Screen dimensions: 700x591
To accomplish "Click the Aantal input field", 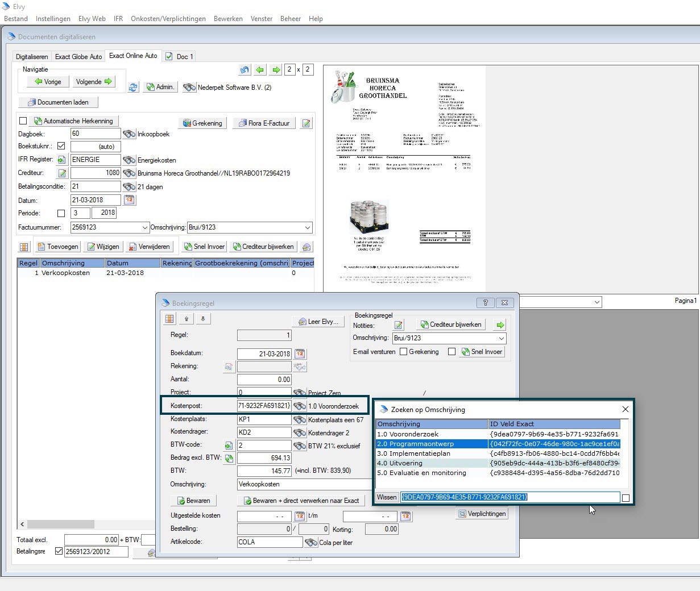I will 264,380.
